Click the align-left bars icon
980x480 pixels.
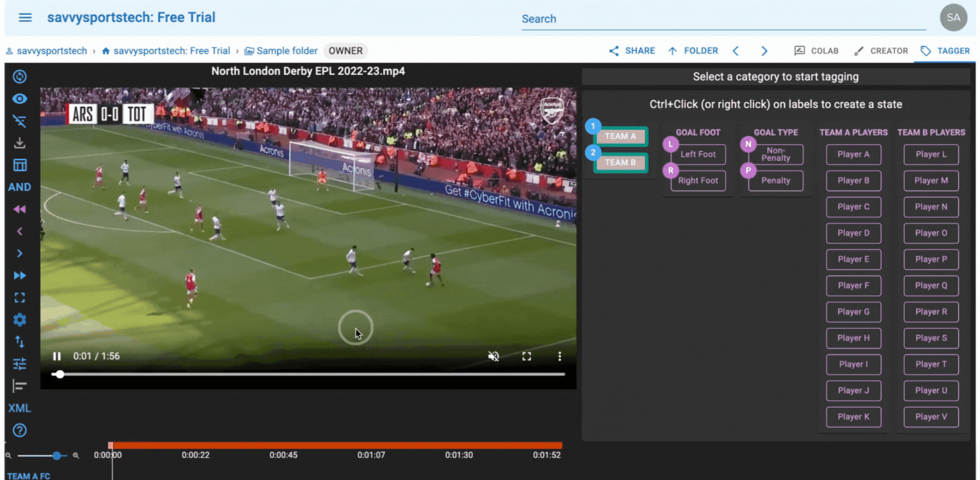[19, 386]
